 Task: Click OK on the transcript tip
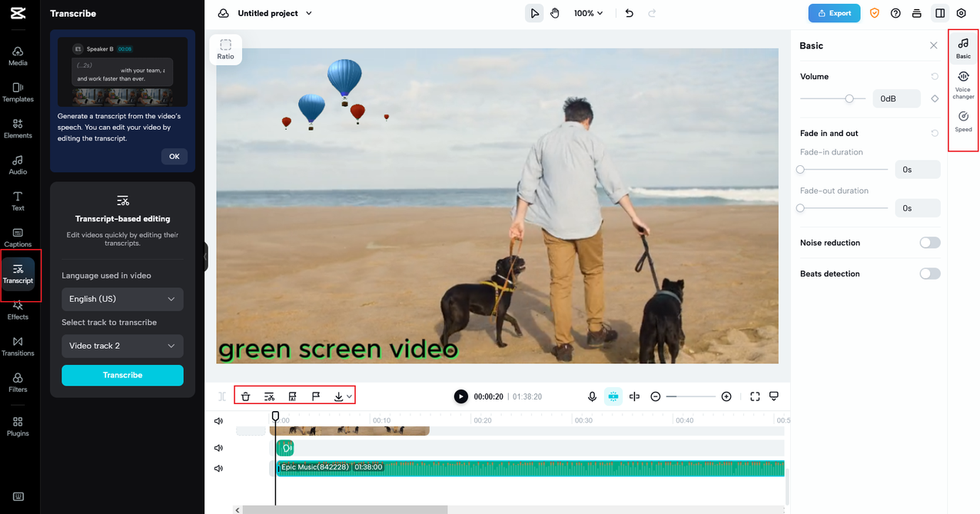coord(174,156)
